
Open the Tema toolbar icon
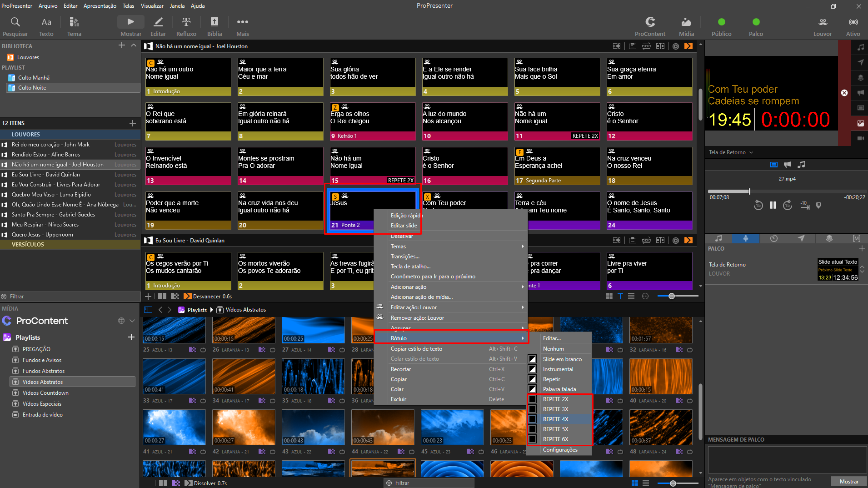(x=74, y=26)
